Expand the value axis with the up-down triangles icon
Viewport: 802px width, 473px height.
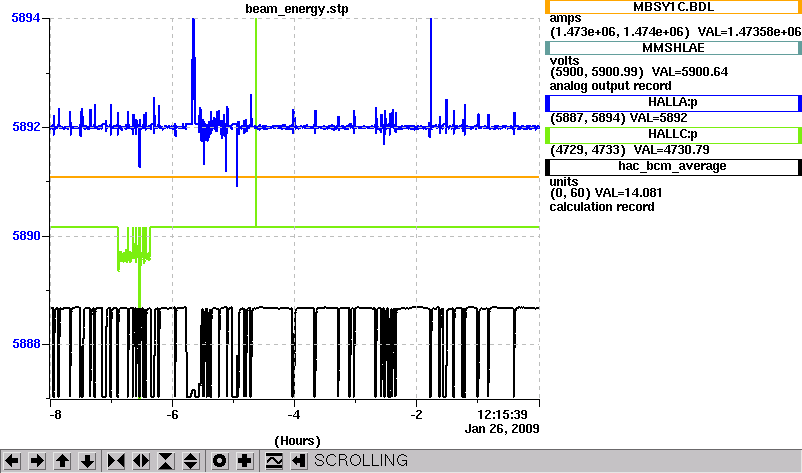[191, 461]
